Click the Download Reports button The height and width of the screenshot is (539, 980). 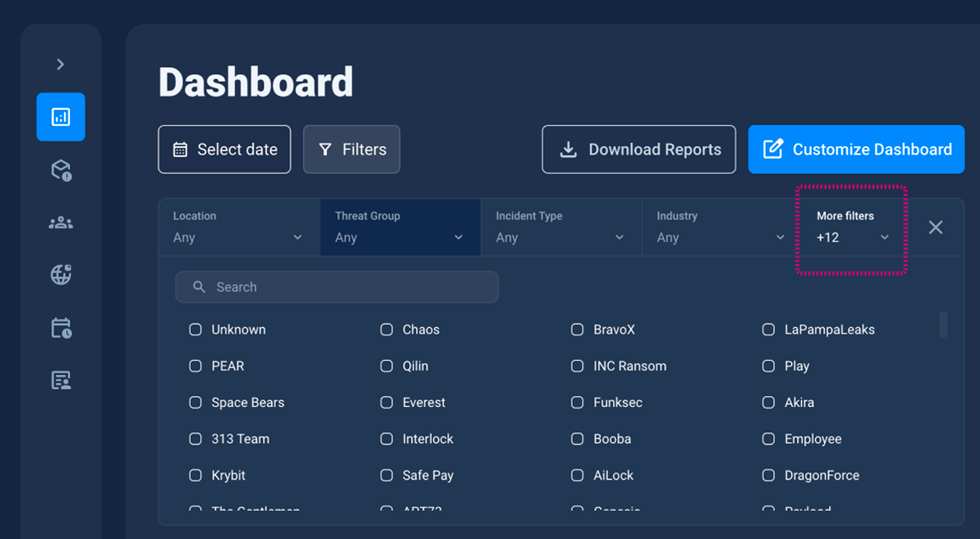pyautogui.click(x=639, y=149)
